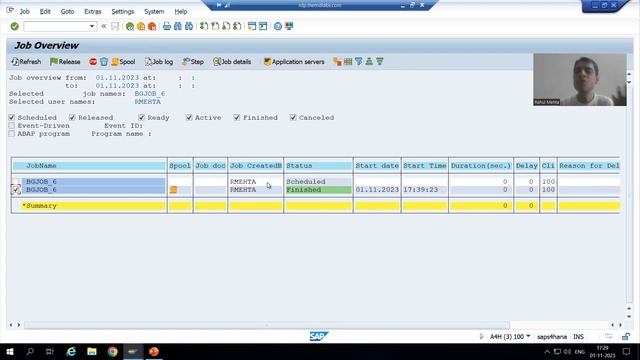Expand the status bar arrow left of A4H
Viewport: 640px width, 360px height.
pyautogui.click(x=481, y=337)
